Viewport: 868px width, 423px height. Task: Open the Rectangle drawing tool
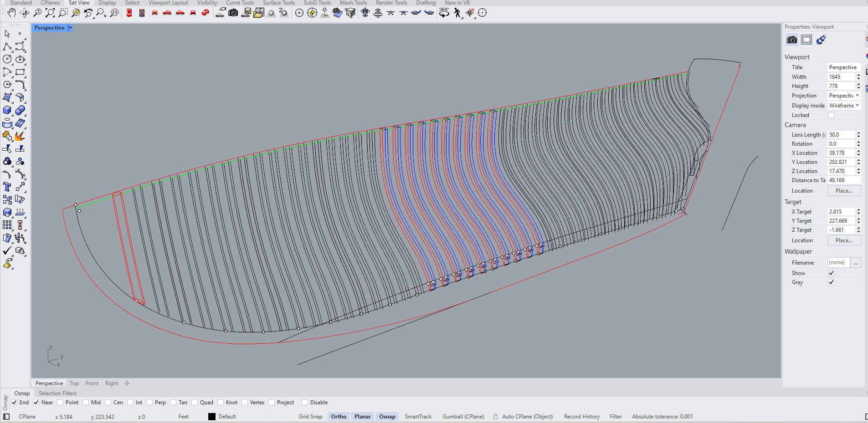coord(20,72)
